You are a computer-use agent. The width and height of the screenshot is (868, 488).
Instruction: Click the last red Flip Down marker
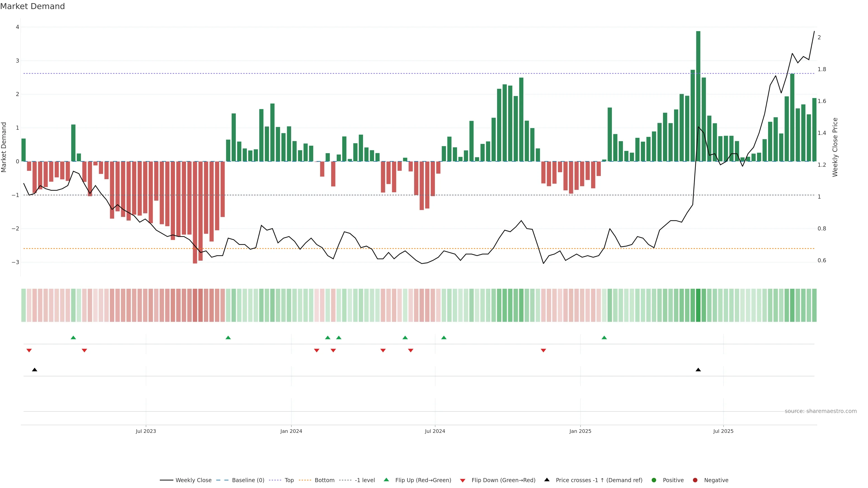click(543, 350)
